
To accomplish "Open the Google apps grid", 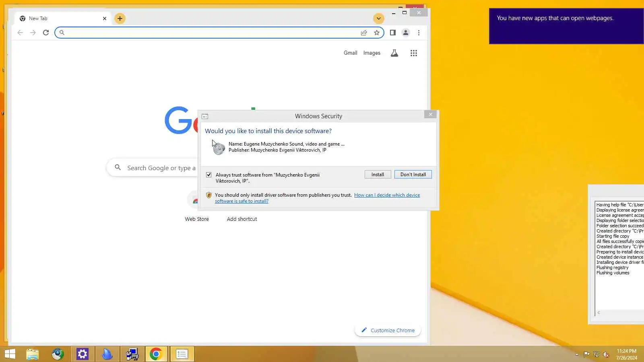I will pyautogui.click(x=414, y=53).
